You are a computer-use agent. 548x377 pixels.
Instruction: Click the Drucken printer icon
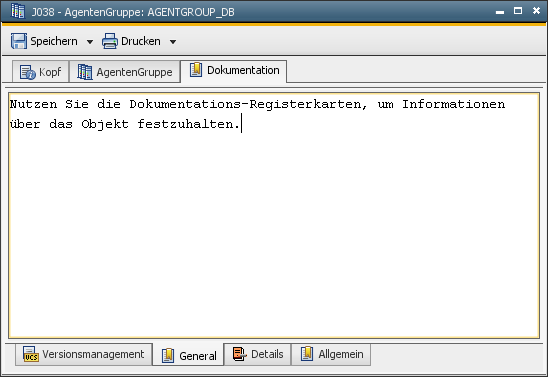tap(110, 41)
